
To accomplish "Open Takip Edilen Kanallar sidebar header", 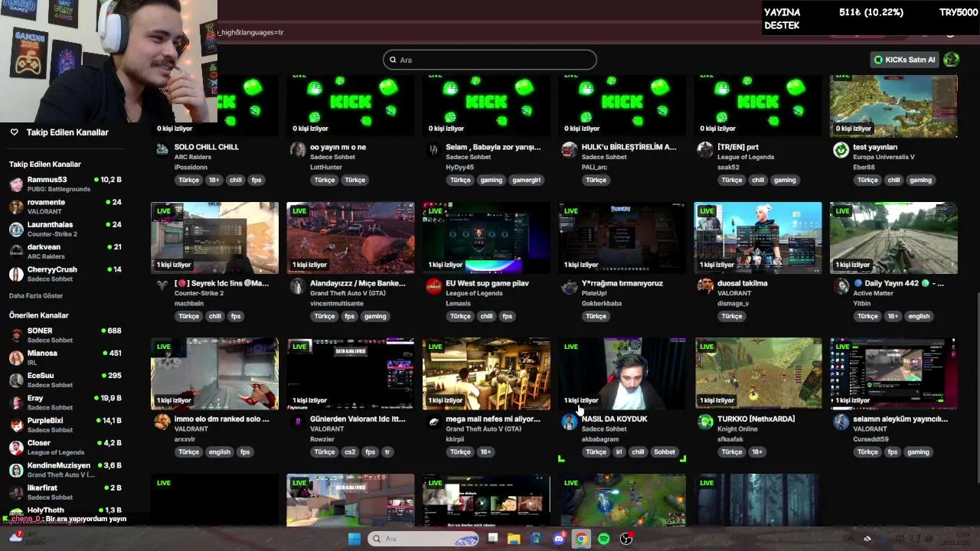I will 67,132.
